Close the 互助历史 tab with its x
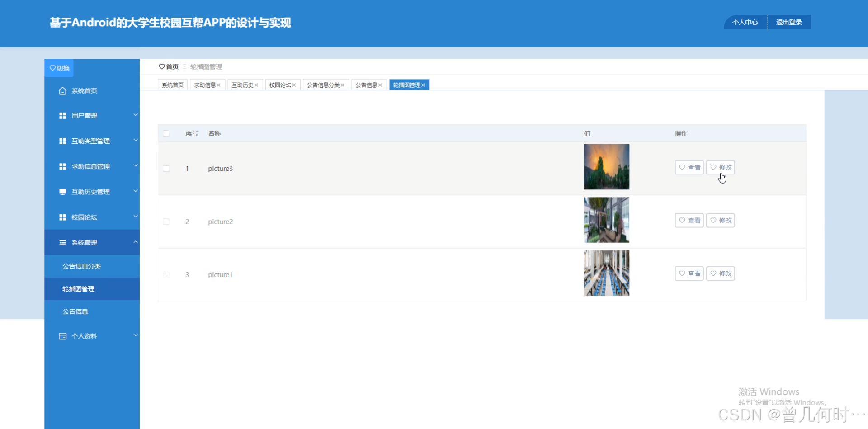Image resolution: width=868 pixels, height=429 pixels. tap(256, 85)
